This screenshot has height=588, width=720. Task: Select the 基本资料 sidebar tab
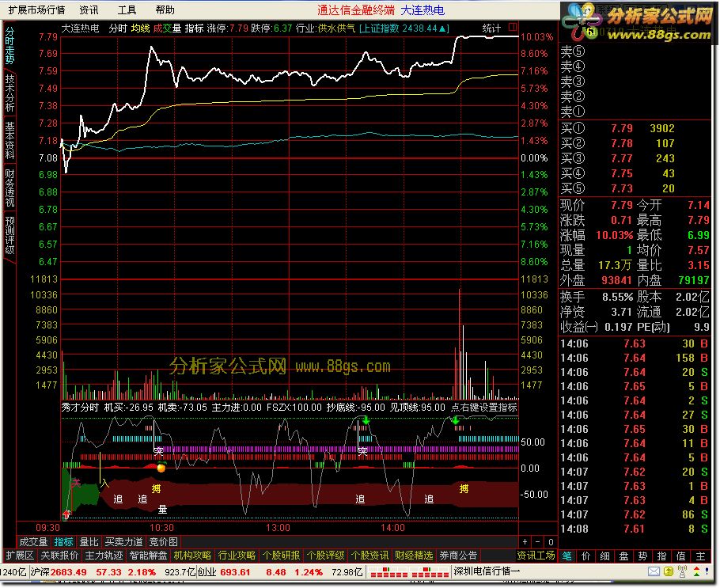coord(9,140)
